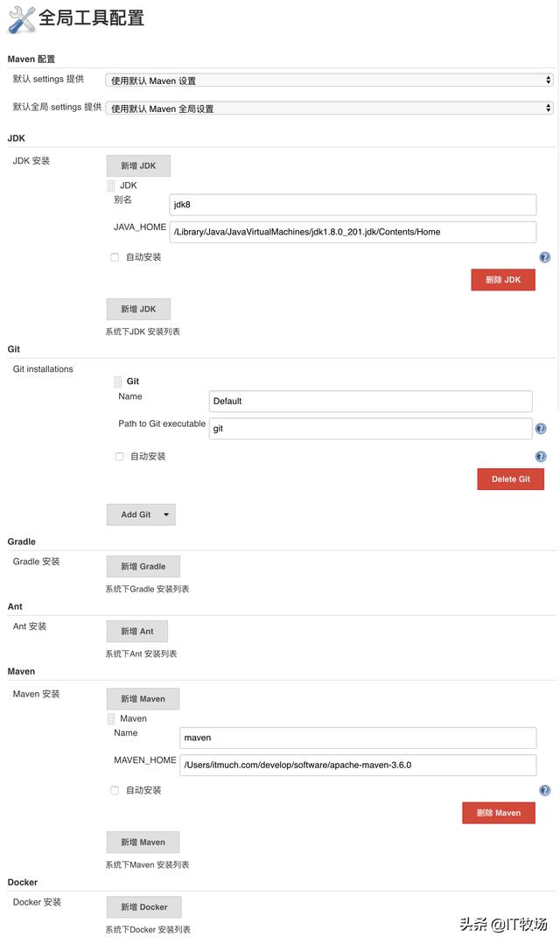Click the 系统下Docker 安装列表 text

pos(148,930)
